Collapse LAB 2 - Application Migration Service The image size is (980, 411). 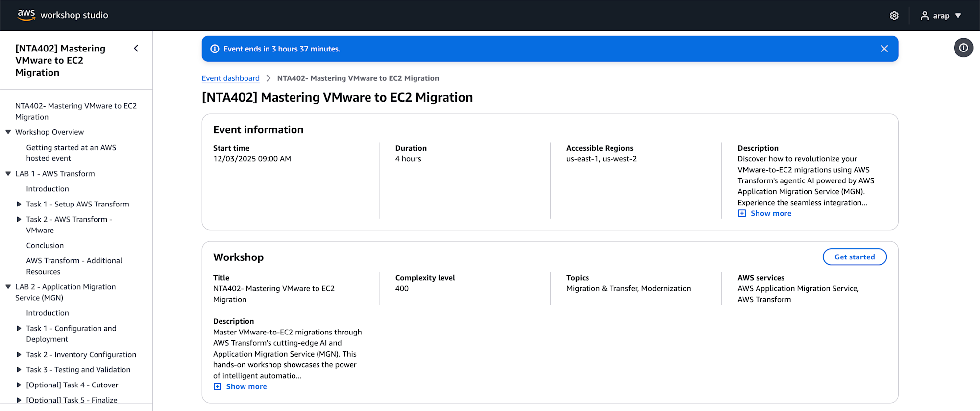tap(8, 287)
